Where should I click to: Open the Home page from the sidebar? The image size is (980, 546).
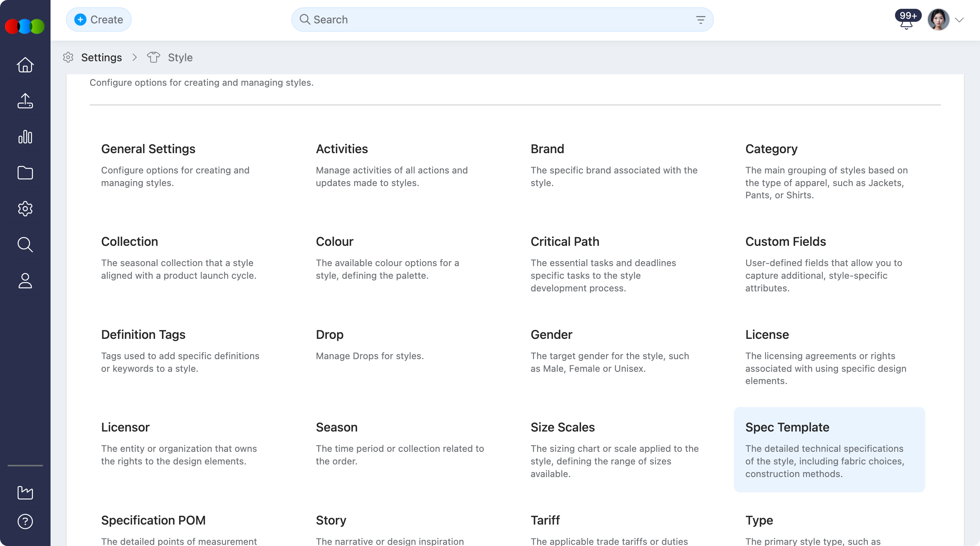coord(25,65)
